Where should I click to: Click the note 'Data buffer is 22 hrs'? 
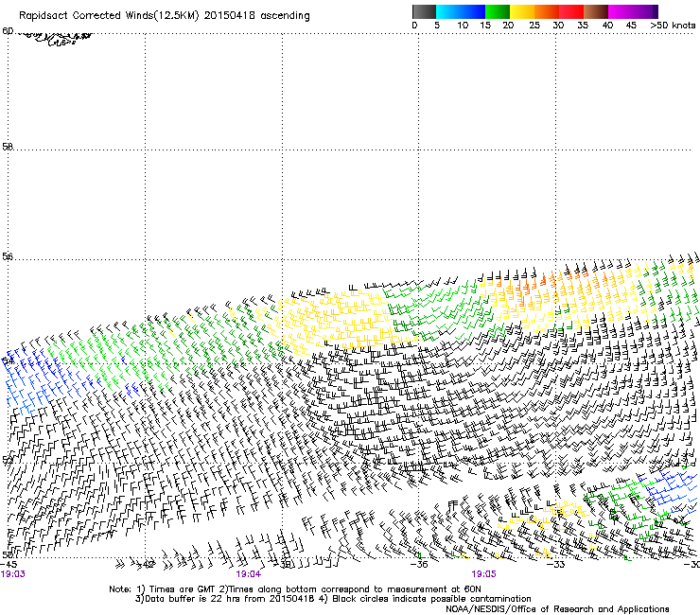pyautogui.click(x=193, y=599)
